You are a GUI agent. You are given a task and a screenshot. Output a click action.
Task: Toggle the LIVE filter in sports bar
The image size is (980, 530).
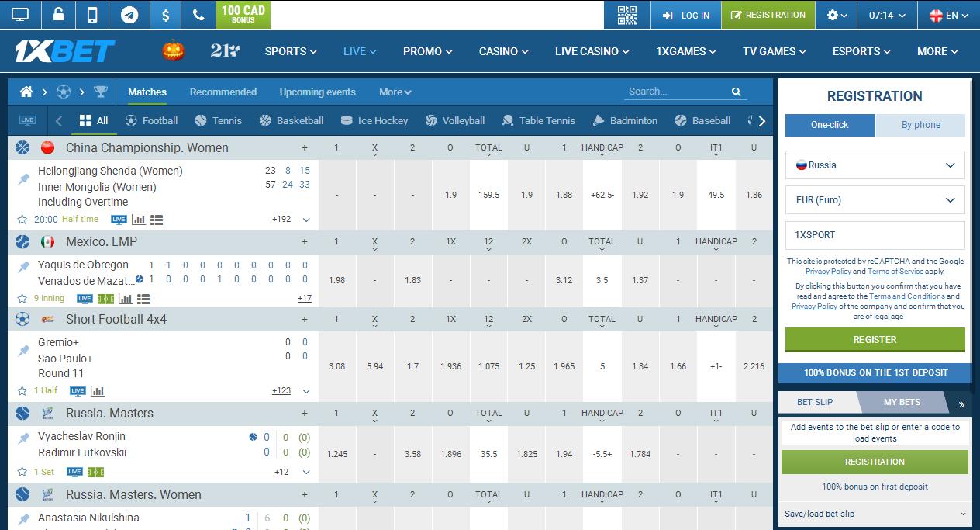27,120
